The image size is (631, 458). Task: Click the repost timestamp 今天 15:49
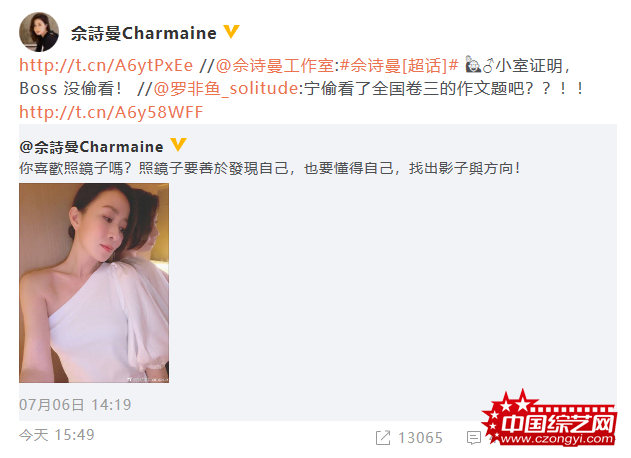pos(57,435)
